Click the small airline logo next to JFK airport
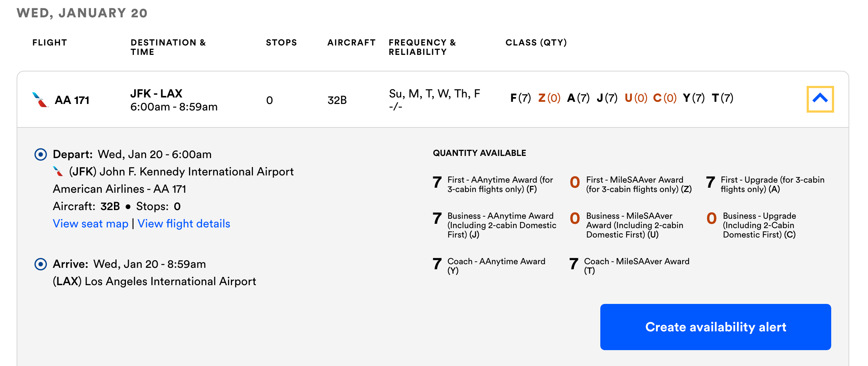 pyautogui.click(x=58, y=171)
